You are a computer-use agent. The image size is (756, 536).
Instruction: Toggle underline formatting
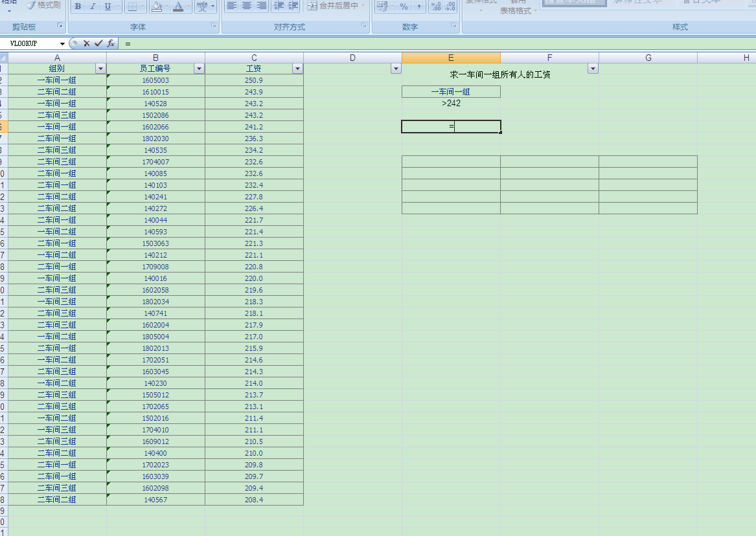click(108, 6)
